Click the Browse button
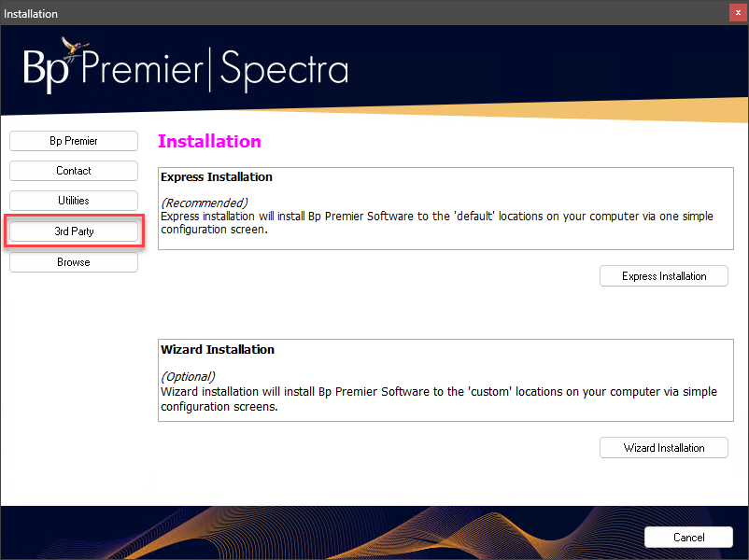Viewport: 749px width, 560px height. click(x=74, y=262)
